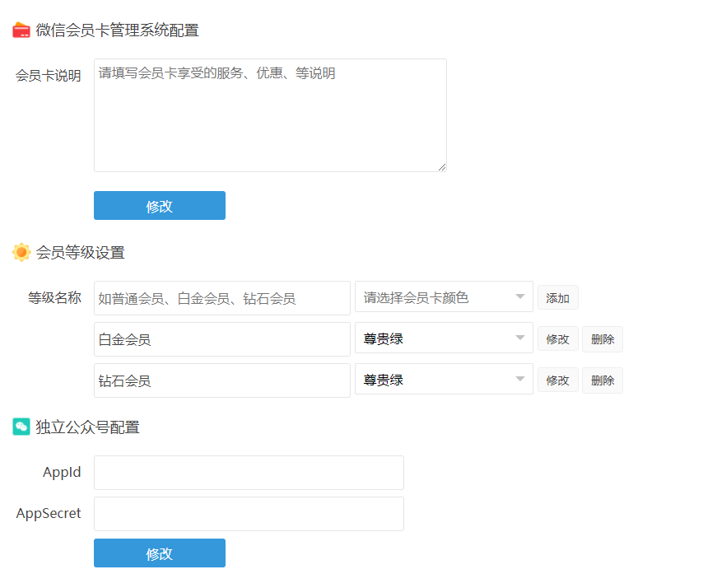Expand the color dropdown for 钻石会员
Screen dimensions: 717x588
click(x=444, y=380)
